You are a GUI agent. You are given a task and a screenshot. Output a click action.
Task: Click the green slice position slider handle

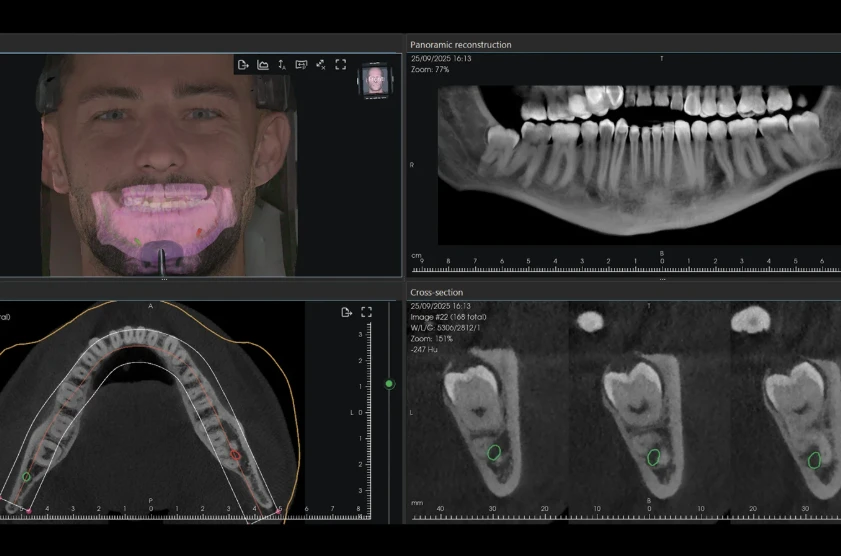(389, 384)
